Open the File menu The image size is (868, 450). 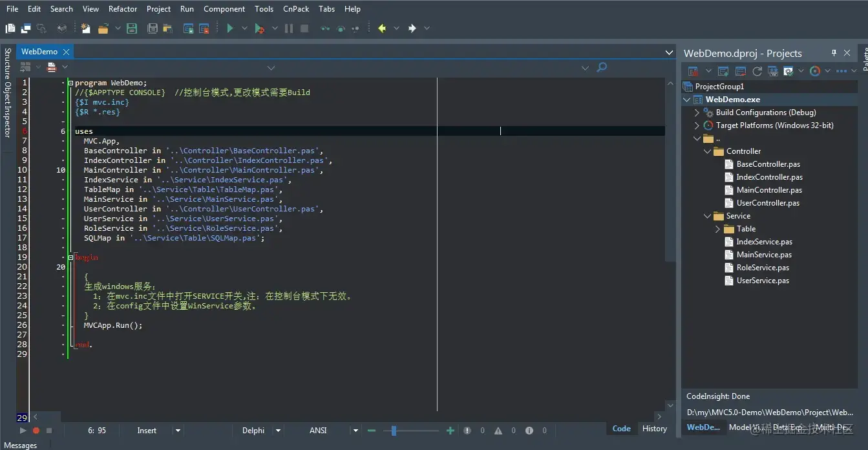click(12, 9)
